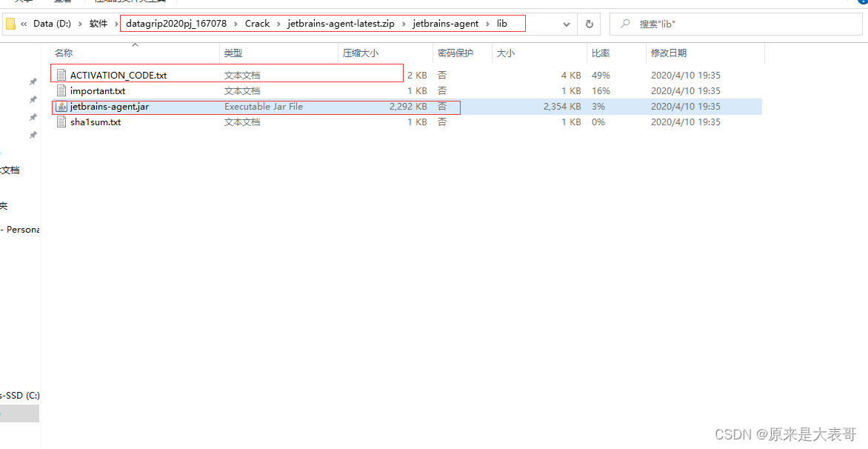Go to jetbrains-agent folder in breadcrumb
Viewport: 868px width, 449px height.
[446, 24]
